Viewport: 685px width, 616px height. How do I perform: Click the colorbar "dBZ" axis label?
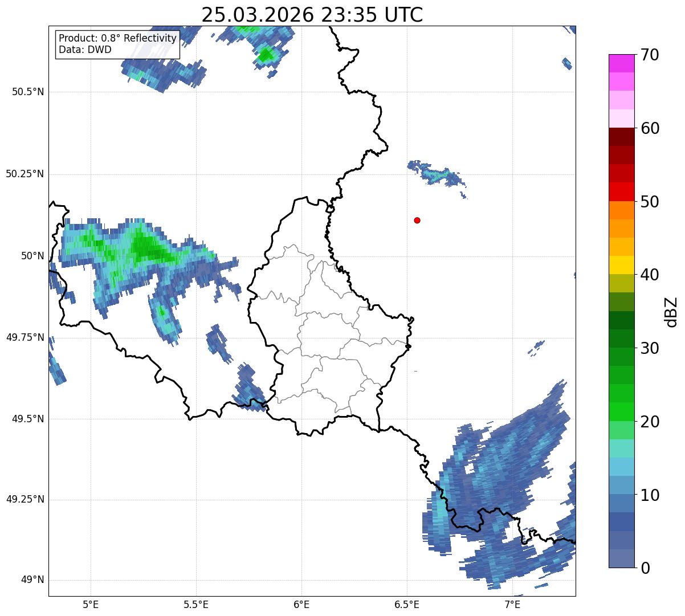click(671, 311)
